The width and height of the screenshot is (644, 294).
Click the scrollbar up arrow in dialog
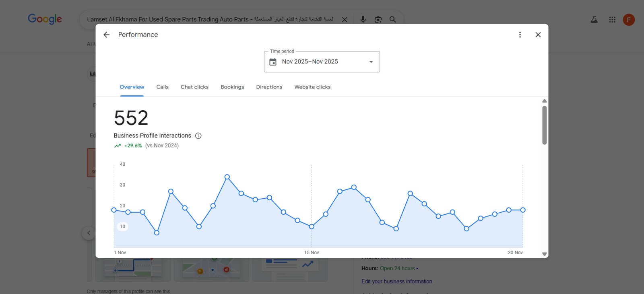pos(545,101)
